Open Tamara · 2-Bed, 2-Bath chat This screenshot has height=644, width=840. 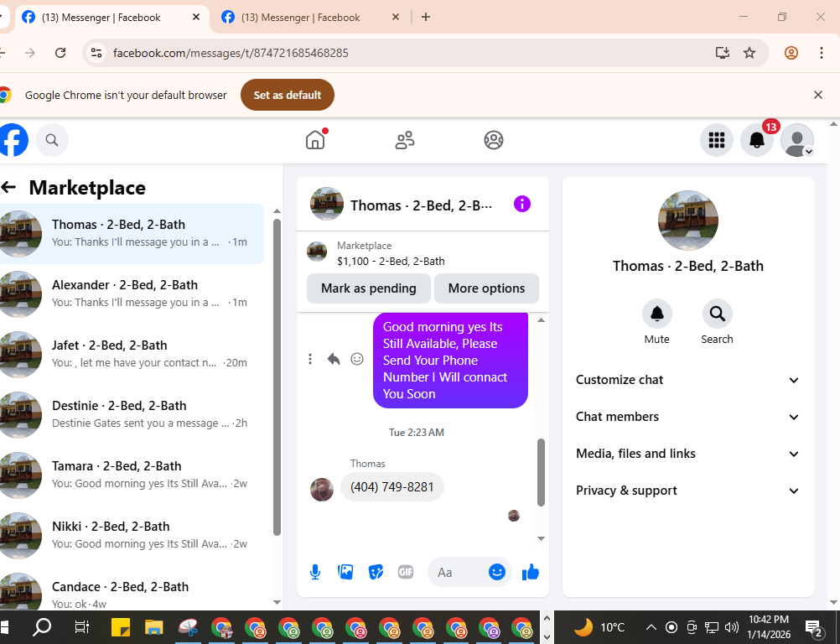point(132,475)
